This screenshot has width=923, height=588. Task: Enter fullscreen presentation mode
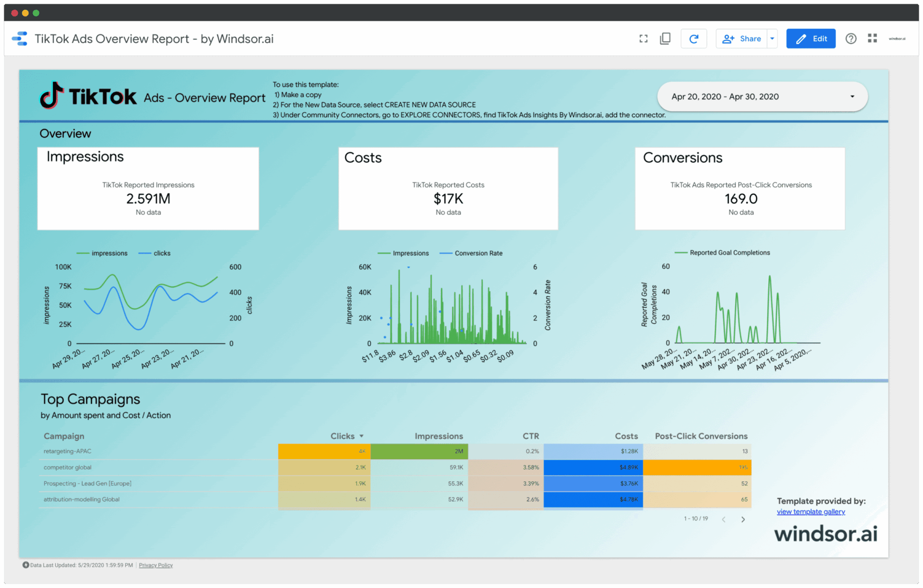643,39
